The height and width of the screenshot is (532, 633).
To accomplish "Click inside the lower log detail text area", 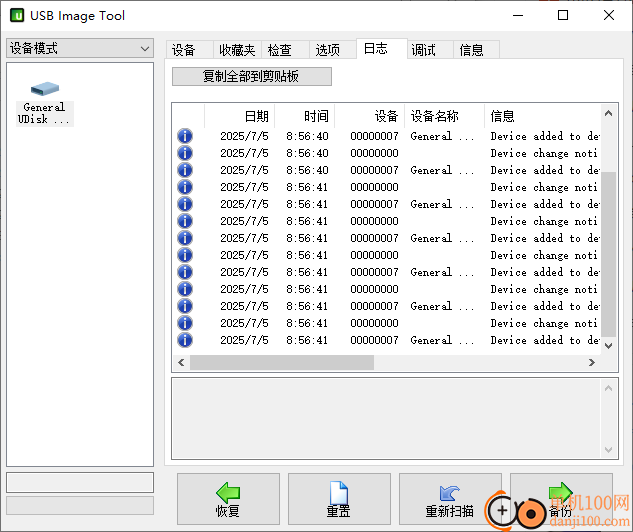I will [386, 419].
